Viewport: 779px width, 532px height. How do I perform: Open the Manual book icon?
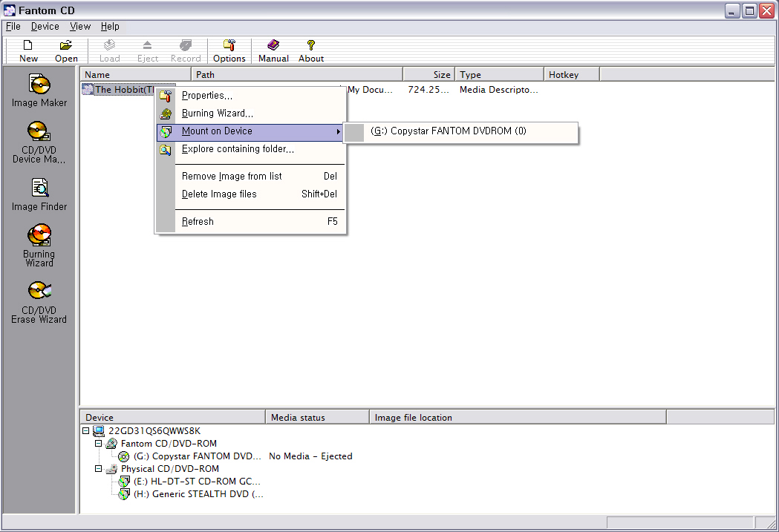coord(273,51)
